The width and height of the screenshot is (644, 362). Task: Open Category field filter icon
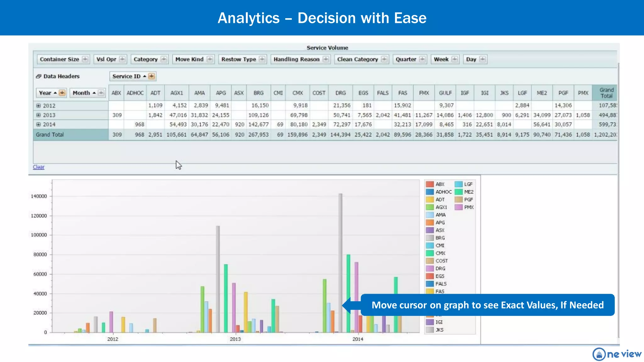point(164,59)
